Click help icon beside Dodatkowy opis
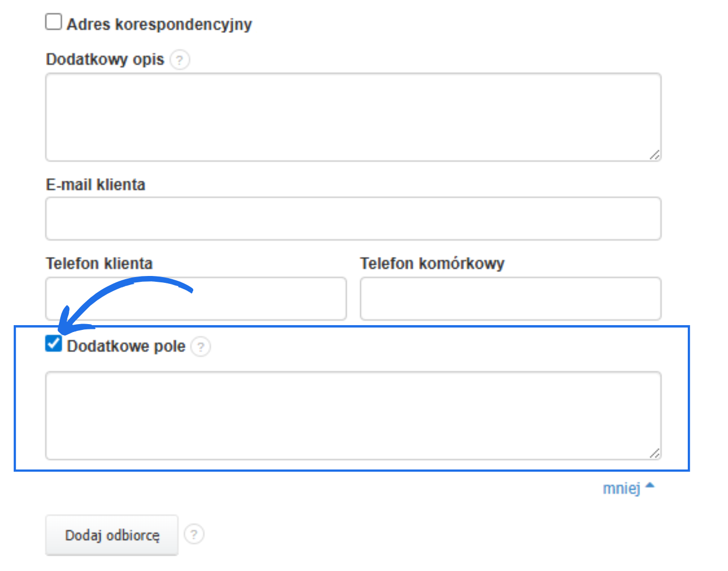 pos(180,60)
